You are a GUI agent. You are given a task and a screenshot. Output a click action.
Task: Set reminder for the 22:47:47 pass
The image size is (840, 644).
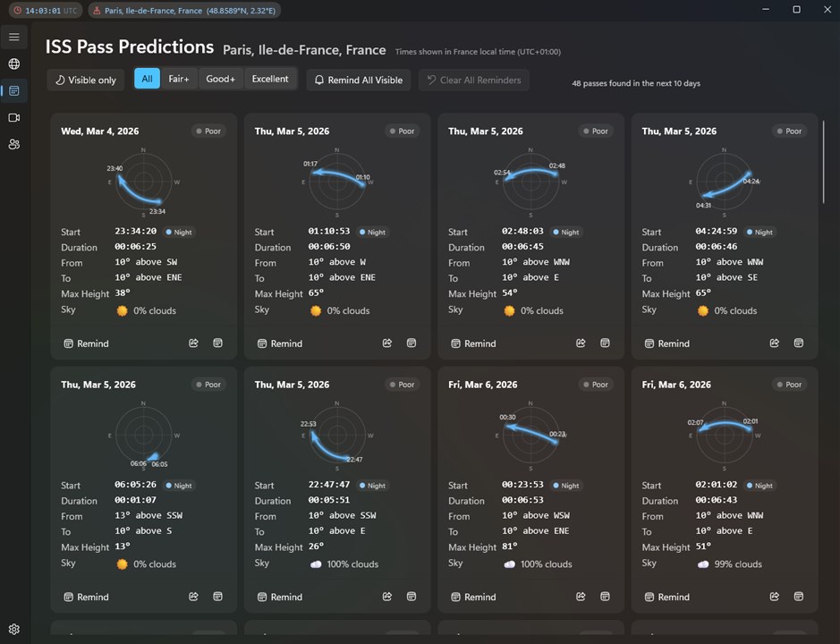(x=280, y=597)
